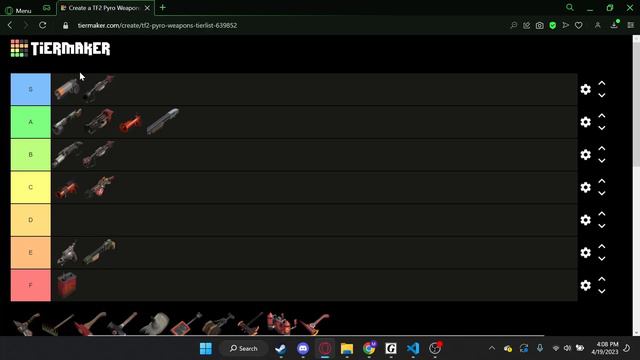Show hidden system tray icons
This screenshot has width=640, height=360.
coord(492,348)
